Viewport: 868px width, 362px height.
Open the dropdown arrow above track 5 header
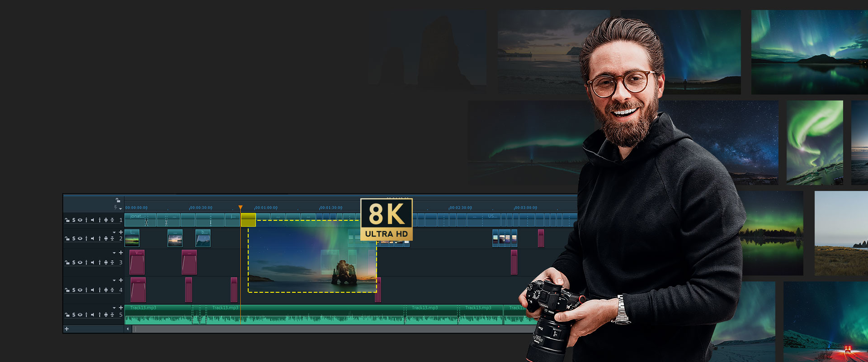[x=114, y=308]
